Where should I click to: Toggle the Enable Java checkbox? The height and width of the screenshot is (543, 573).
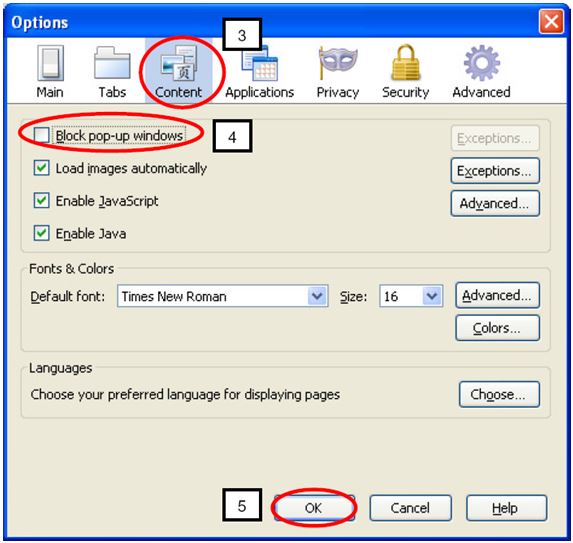(x=41, y=233)
